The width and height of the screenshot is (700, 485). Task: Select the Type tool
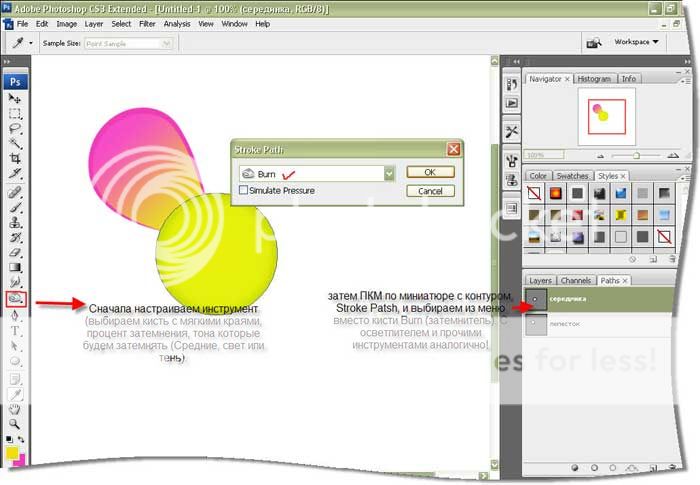pyautogui.click(x=15, y=330)
